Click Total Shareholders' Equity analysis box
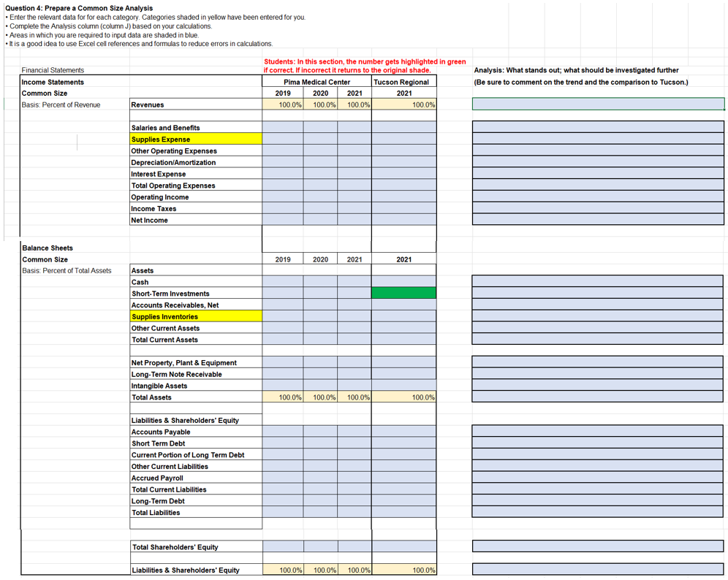This screenshot has height=580, width=728. [598, 546]
